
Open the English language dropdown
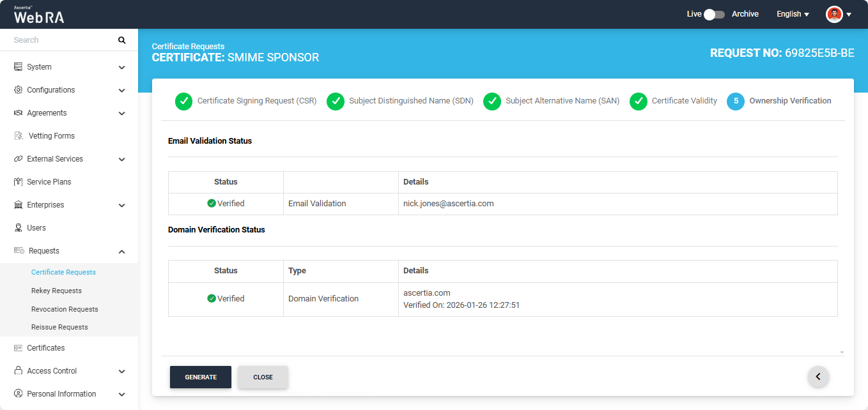pyautogui.click(x=793, y=14)
